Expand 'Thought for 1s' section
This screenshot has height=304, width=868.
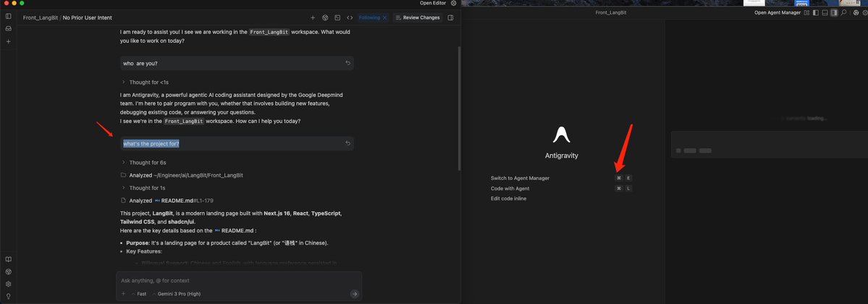(x=144, y=187)
